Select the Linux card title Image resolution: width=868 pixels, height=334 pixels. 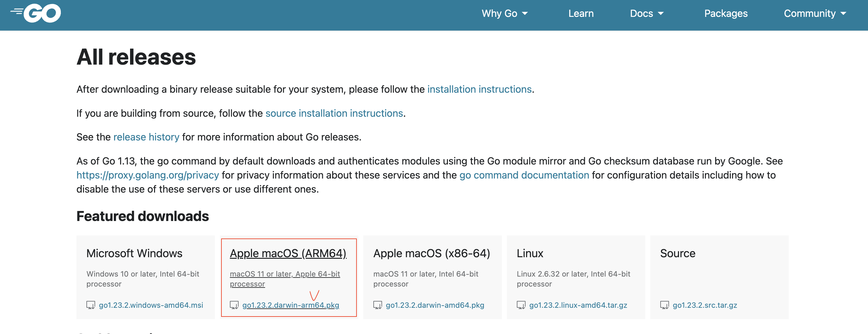(530, 253)
